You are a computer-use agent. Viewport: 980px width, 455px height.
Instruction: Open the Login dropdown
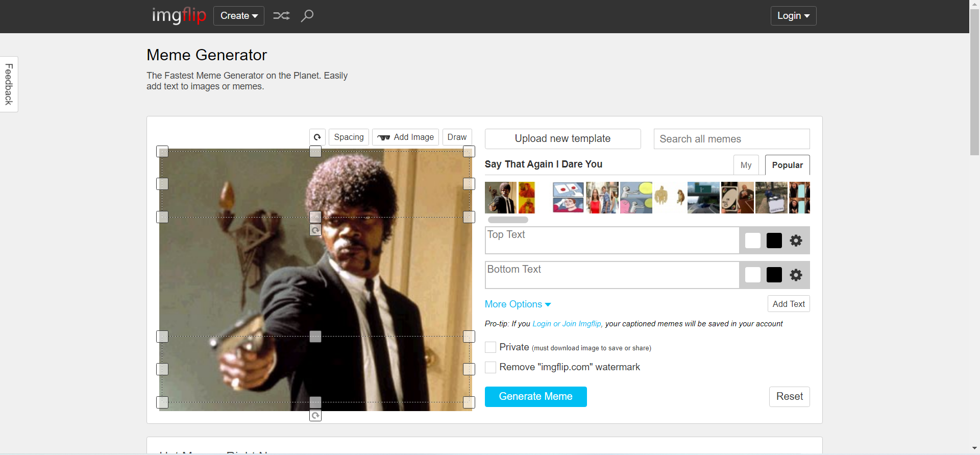[x=793, y=16]
